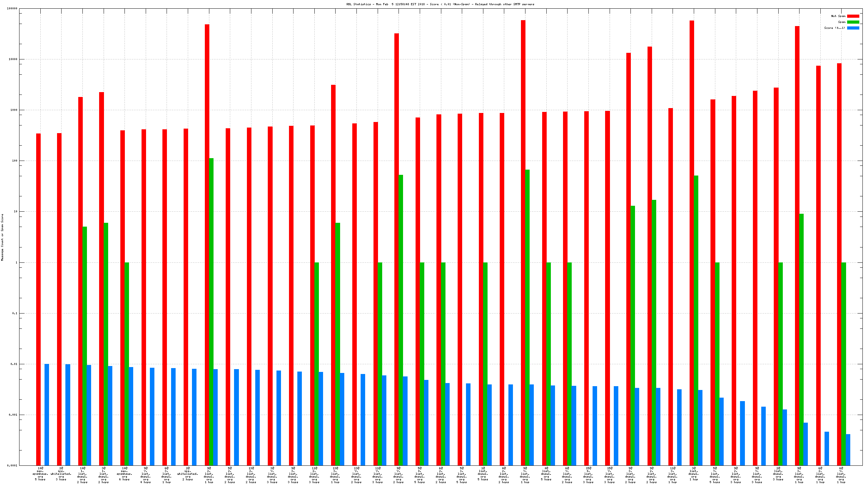
Task: Click the ips.whitelisted.org 2 hops label
Action: [187, 474]
